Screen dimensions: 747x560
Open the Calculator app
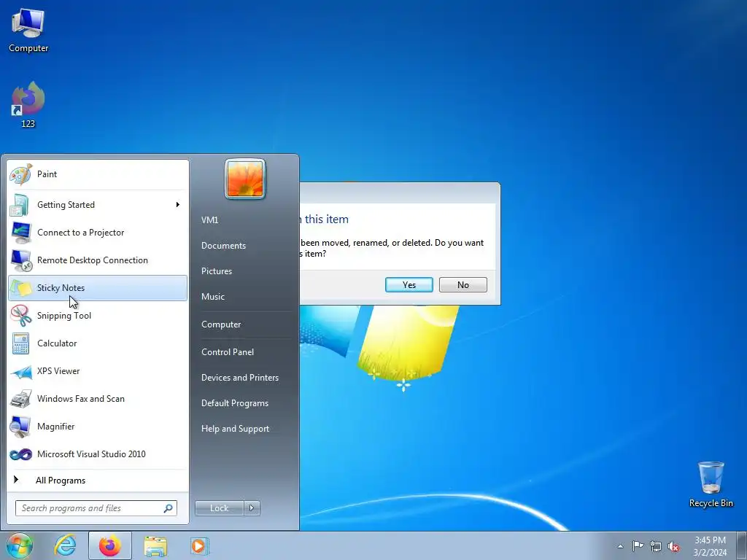coord(98,343)
